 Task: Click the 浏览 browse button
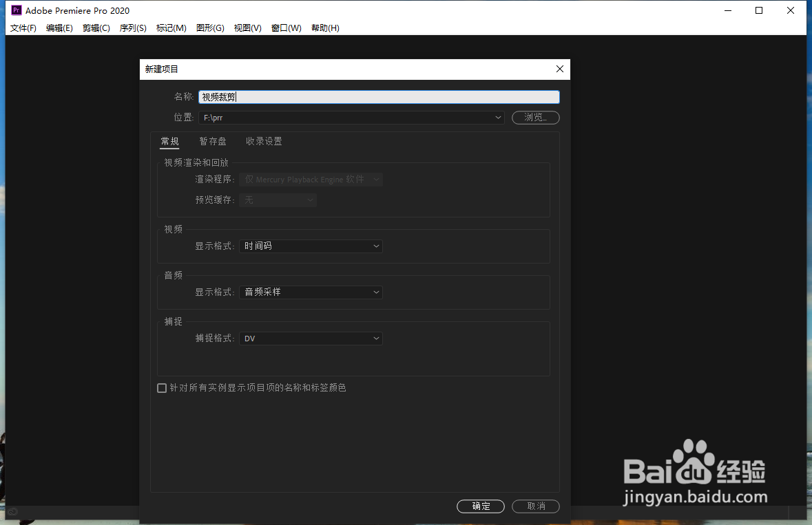point(535,118)
